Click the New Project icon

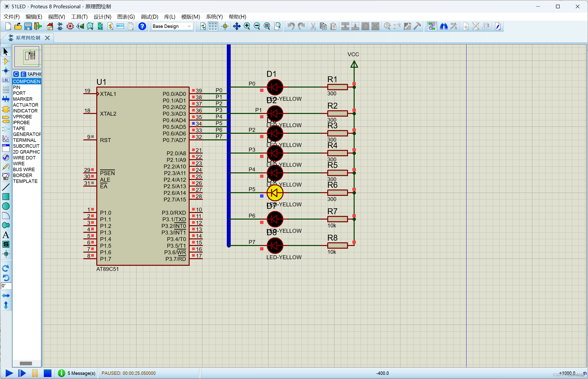[8, 26]
